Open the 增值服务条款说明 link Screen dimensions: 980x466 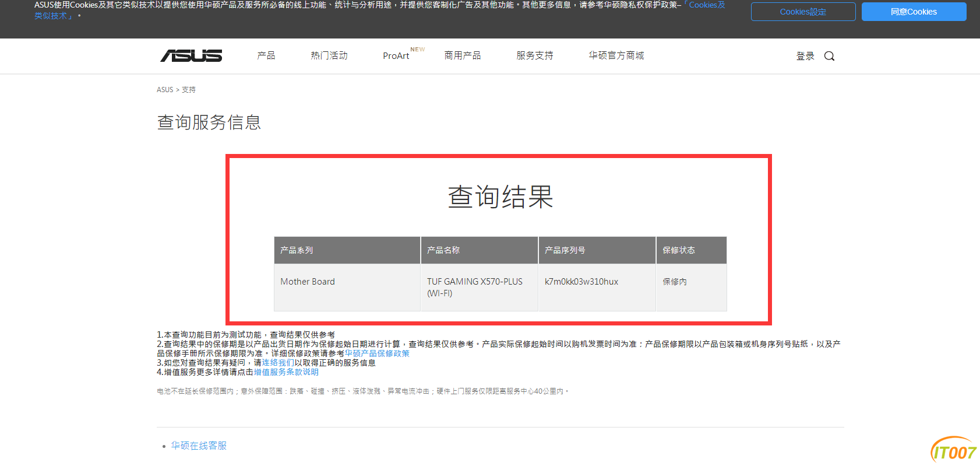click(x=286, y=372)
